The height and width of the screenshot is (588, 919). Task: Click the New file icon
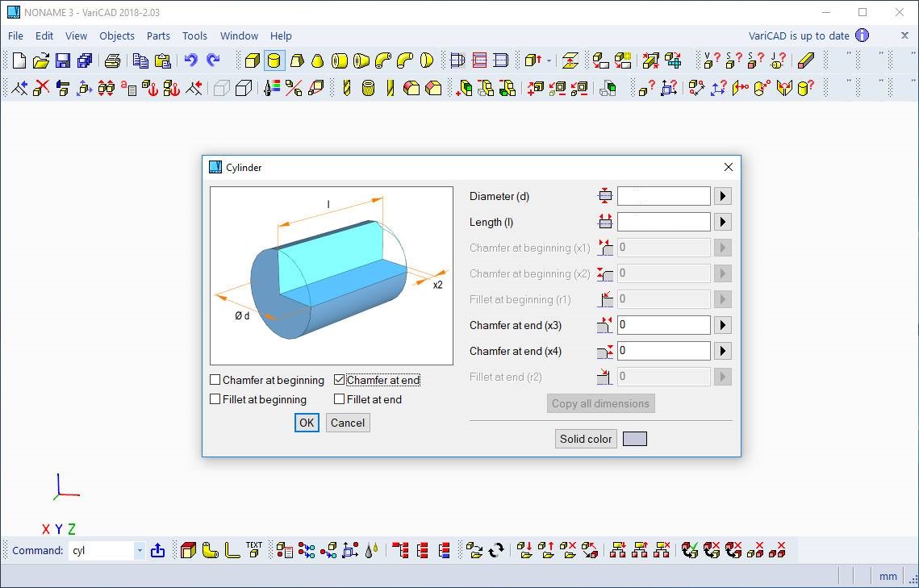(19, 60)
